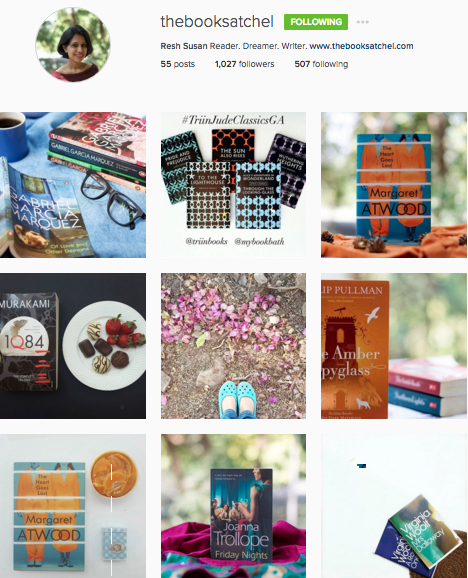The image size is (468, 578).
Task: Click the 55 posts count
Action: point(178,64)
